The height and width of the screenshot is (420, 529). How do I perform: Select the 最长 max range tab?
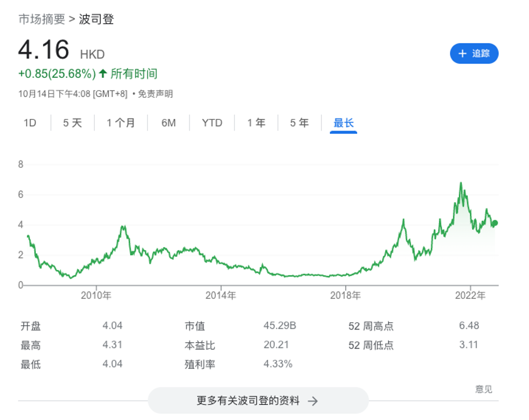tap(344, 123)
